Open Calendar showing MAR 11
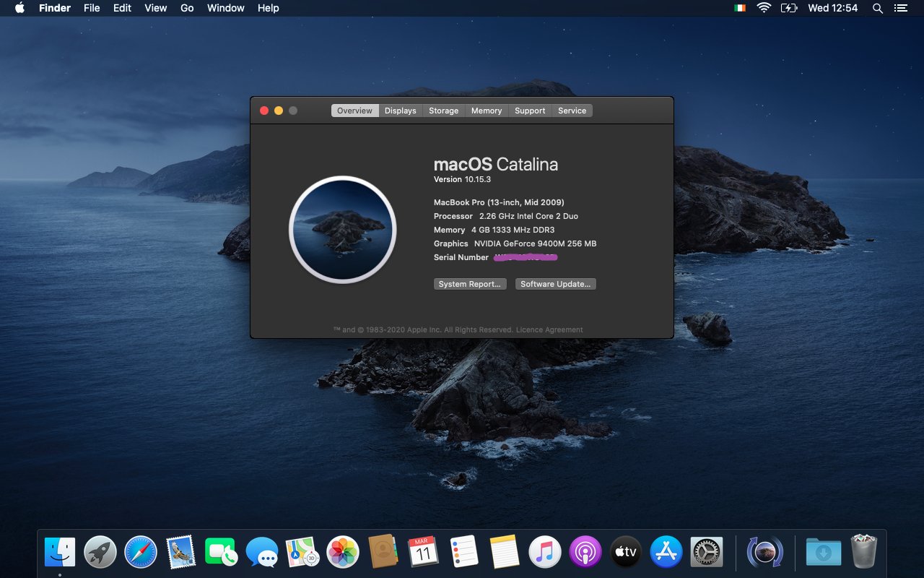 pyautogui.click(x=424, y=553)
